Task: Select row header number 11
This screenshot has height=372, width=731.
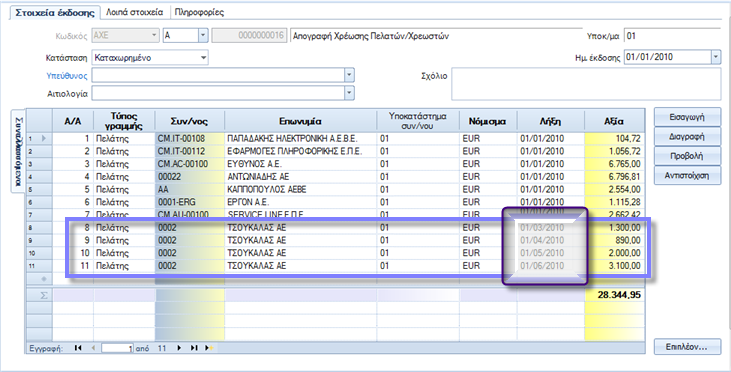Action: (x=39, y=266)
